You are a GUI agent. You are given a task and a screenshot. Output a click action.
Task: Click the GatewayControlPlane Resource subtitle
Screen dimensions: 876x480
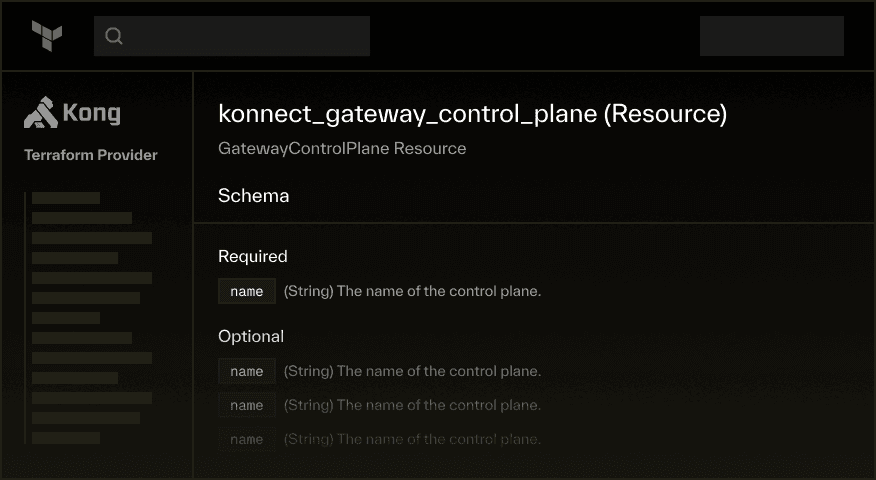click(342, 149)
